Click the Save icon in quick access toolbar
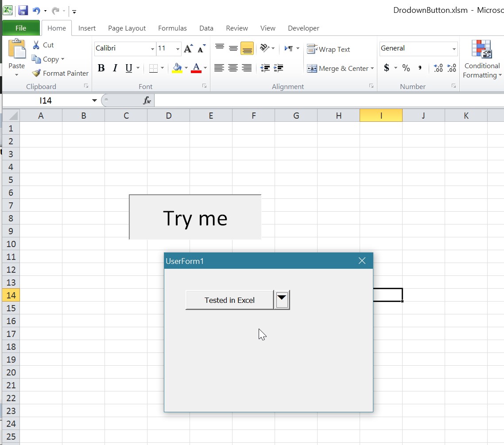504x445 pixels. [23, 11]
